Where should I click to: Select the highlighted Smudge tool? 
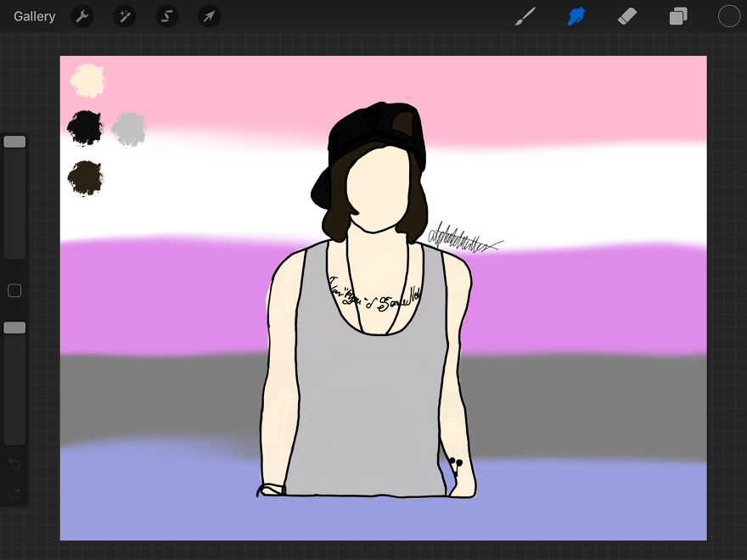click(576, 15)
